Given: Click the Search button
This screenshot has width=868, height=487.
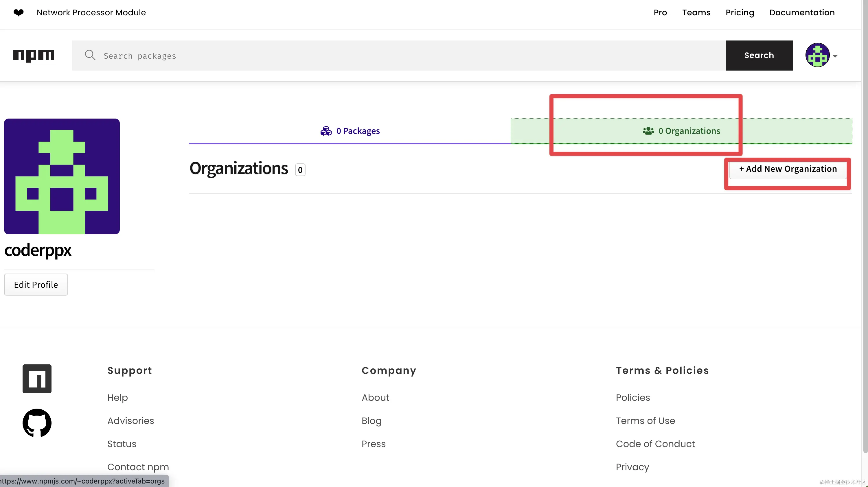Looking at the screenshot, I should (x=759, y=55).
